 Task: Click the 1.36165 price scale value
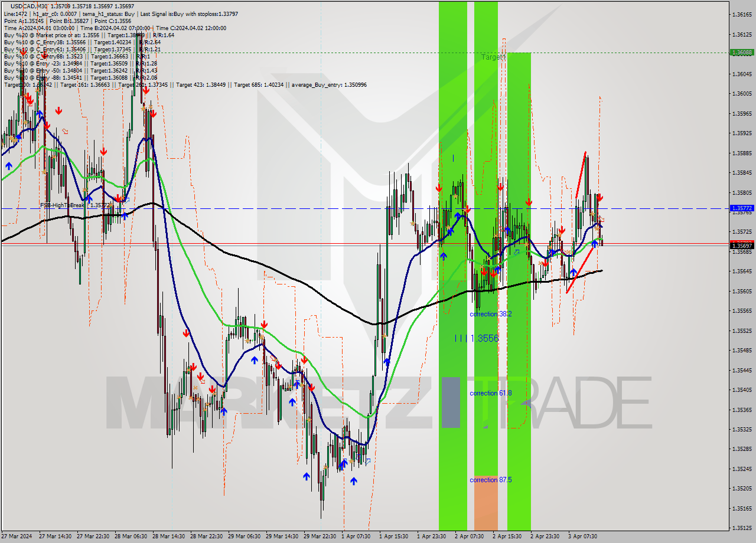pyautogui.click(x=742, y=15)
